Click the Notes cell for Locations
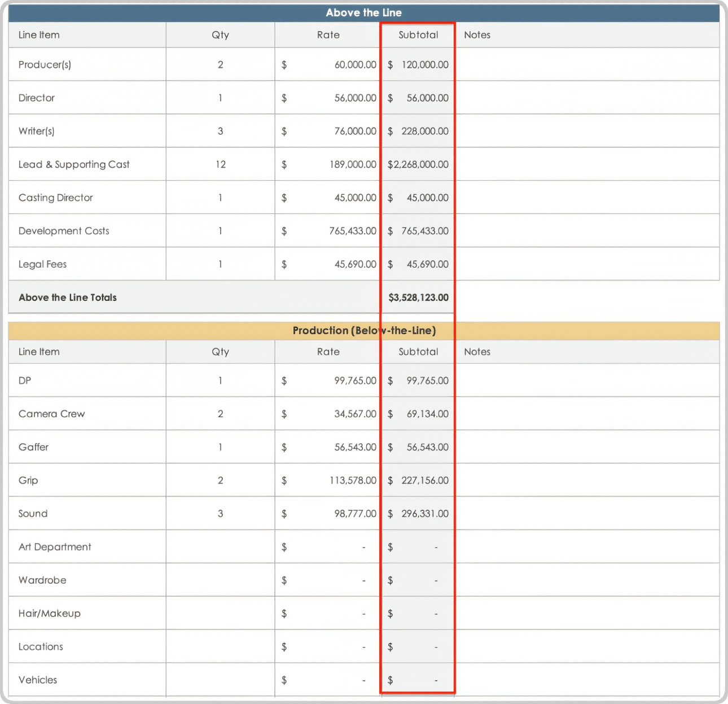Image resolution: width=728 pixels, height=704 pixels. [587, 647]
